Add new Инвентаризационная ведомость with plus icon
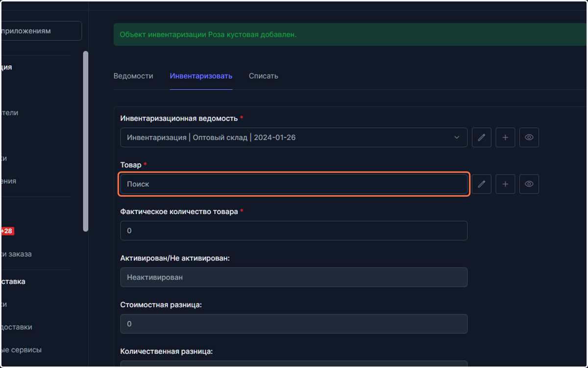 (505, 137)
